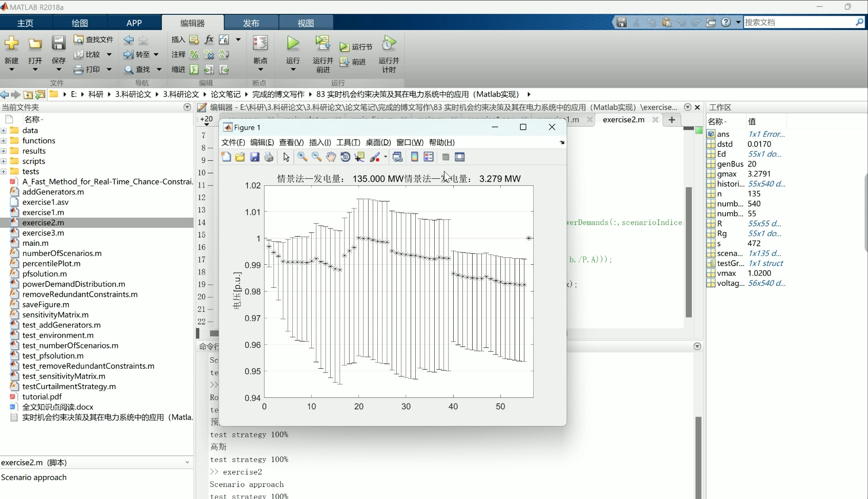Click the green Run button
The width and height of the screenshot is (868, 499).
click(x=293, y=43)
